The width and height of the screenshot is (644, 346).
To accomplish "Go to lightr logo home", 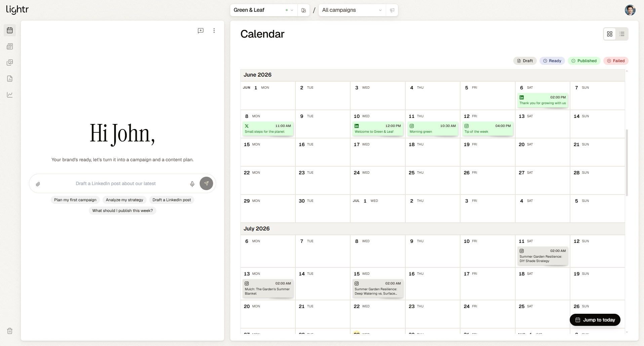I will click(17, 10).
